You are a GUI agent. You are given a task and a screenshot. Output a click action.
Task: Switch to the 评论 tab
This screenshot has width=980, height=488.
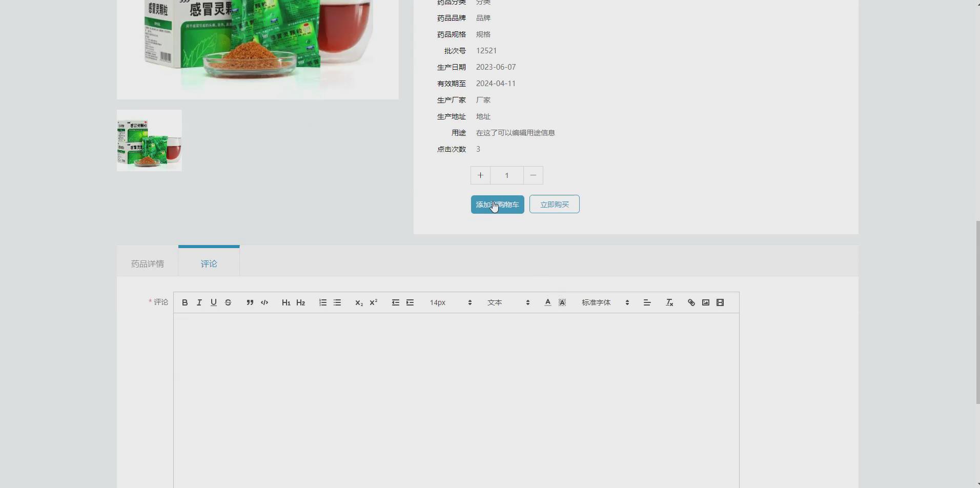[209, 263]
